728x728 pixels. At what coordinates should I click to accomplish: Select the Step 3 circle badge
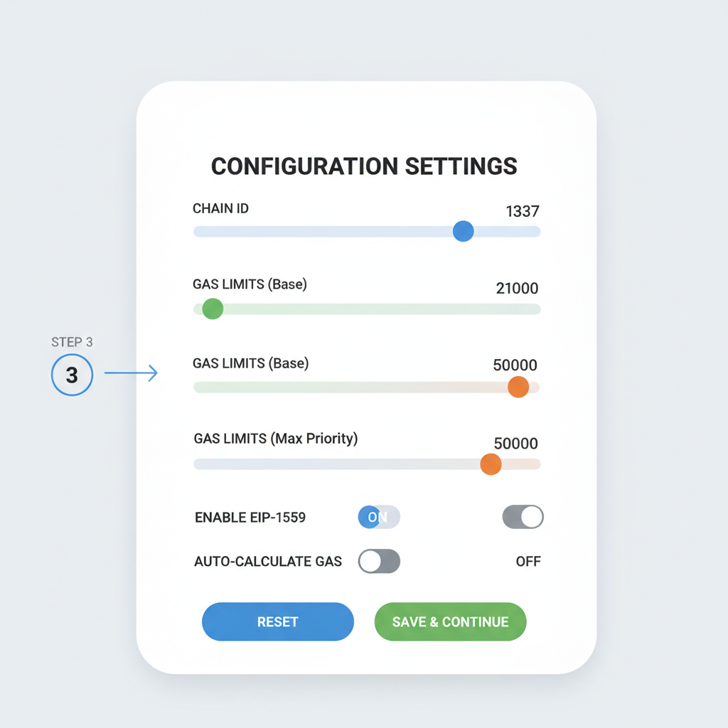tap(72, 375)
